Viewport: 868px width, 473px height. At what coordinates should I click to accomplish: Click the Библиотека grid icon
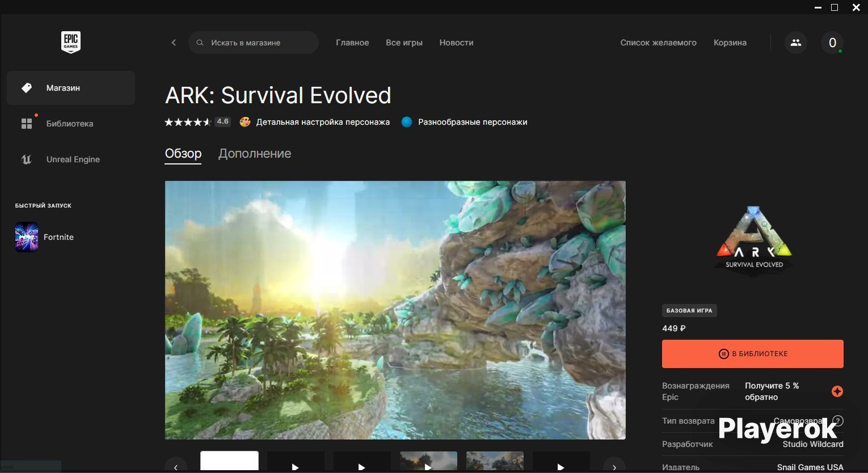(27, 124)
